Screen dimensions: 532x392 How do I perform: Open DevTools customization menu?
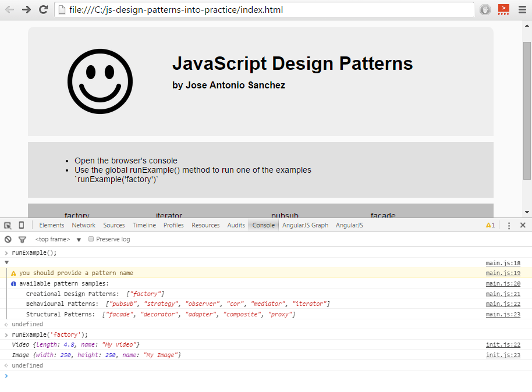point(509,225)
